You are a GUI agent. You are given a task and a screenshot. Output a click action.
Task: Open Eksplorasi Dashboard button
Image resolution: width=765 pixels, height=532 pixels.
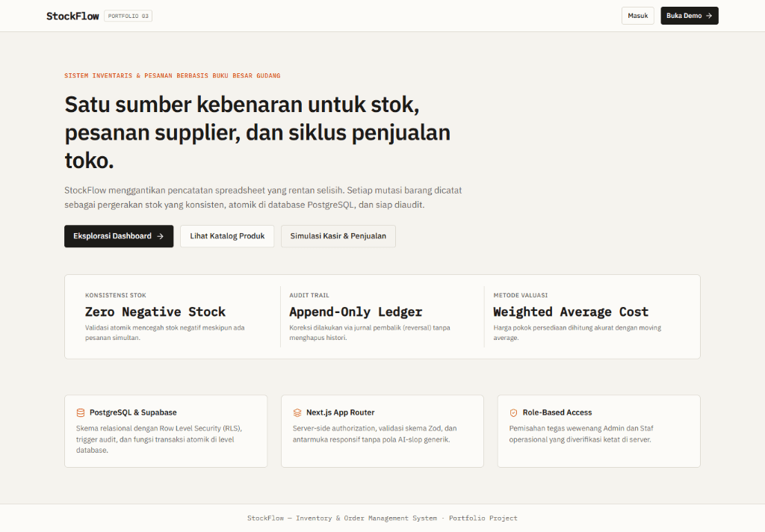(119, 236)
